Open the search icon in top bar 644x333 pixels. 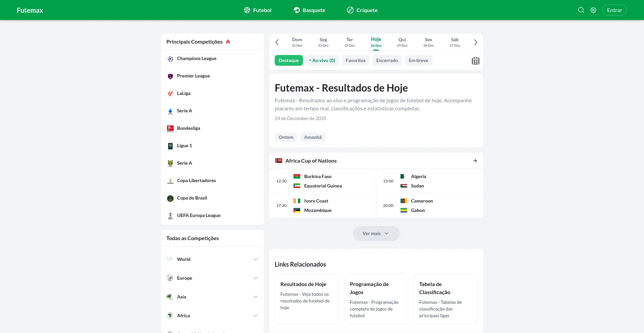click(581, 10)
